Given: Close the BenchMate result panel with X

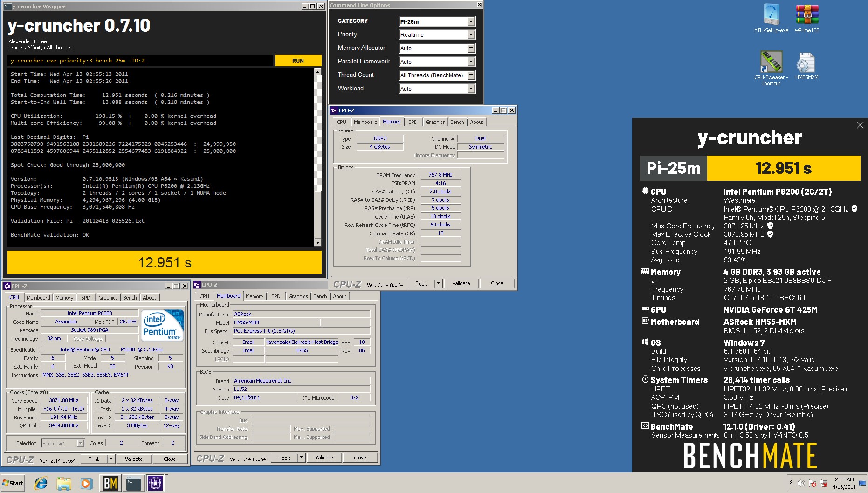Looking at the screenshot, I should point(860,125).
